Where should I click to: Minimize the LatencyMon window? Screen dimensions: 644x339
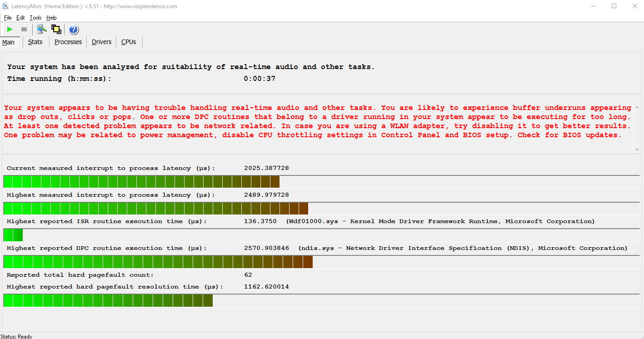(594, 6)
